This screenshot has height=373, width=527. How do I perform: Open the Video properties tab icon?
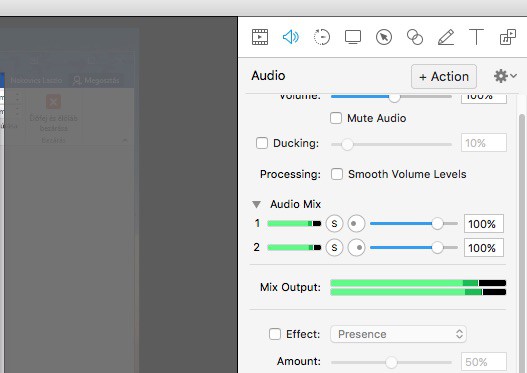260,37
